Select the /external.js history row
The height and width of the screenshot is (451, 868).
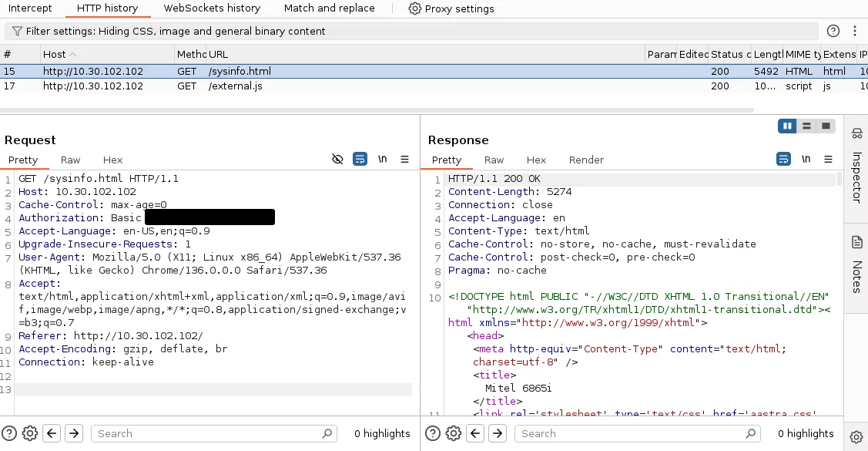tap(235, 86)
